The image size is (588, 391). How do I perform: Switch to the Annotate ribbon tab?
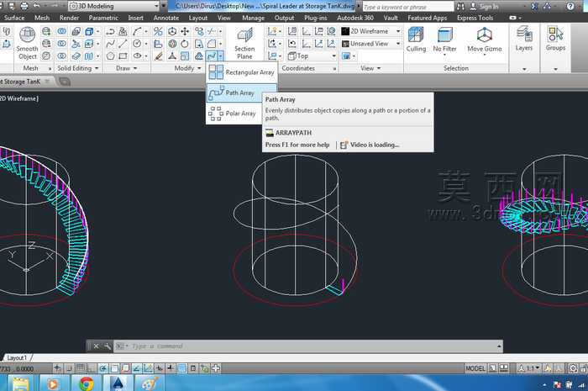pyautogui.click(x=166, y=18)
